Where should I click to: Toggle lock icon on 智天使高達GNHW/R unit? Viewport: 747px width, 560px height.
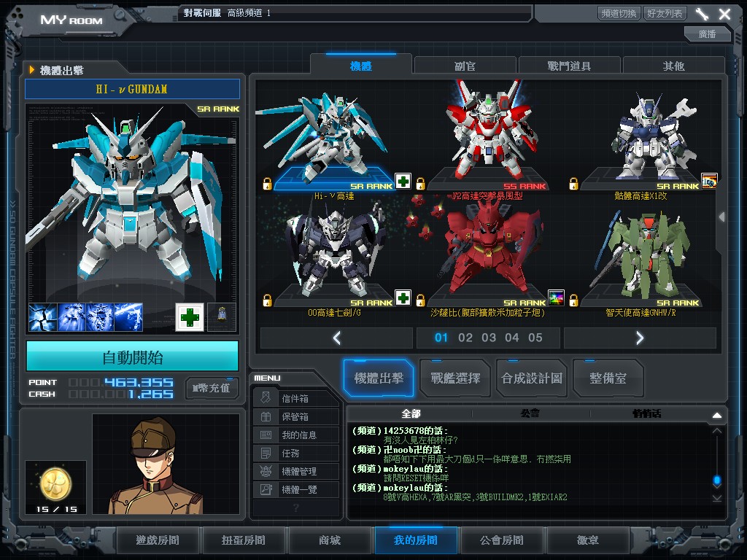click(573, 300)
